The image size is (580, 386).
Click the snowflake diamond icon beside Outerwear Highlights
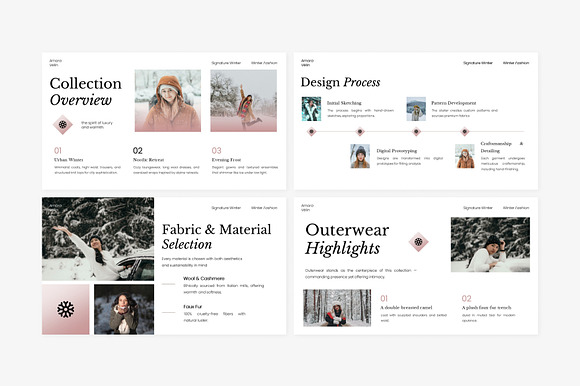click(x=418, y=242)
